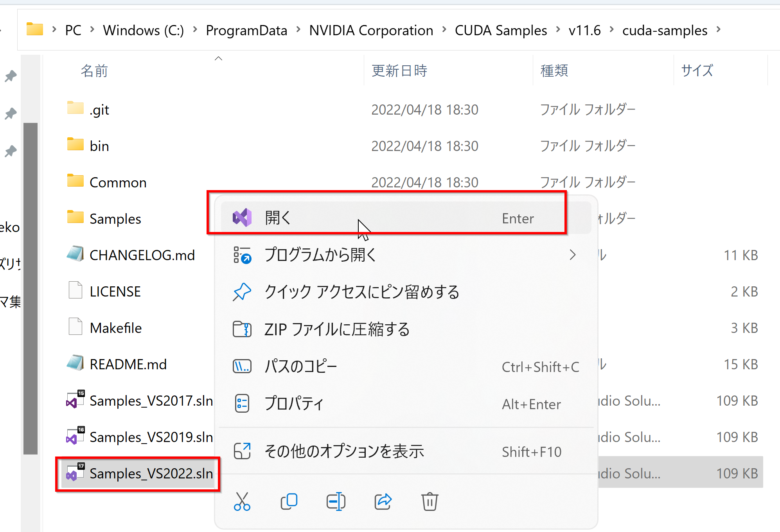Expand the プログラムから開く submenu arrow
780x532 pixels.
(573, 255)
